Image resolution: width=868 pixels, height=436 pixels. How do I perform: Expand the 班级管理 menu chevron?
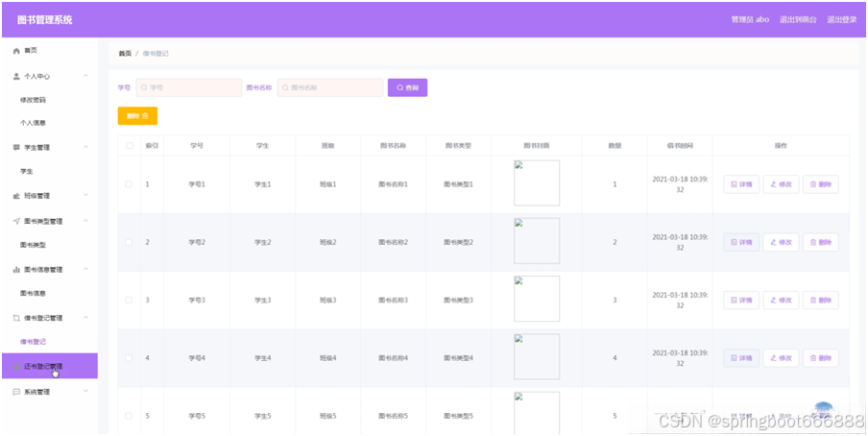85,195
